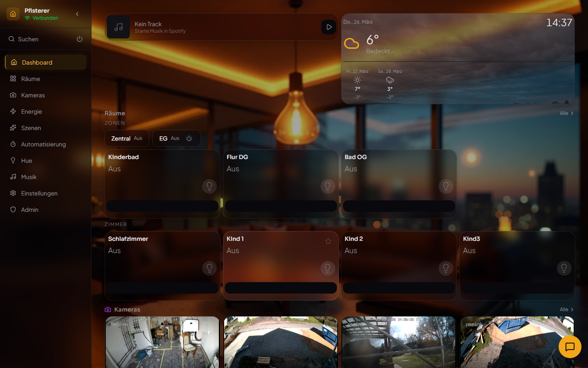Image resolution: width=588 pixels, height=368 pixels.
Task: Open Szenen via its sidebar icon
Action: pyautogui.click(x=13, y=128)
